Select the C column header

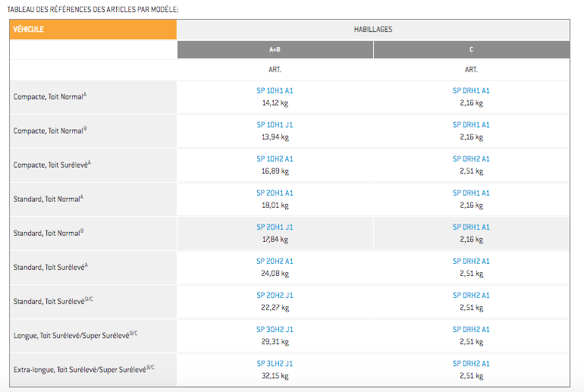(x=471, y=49)
